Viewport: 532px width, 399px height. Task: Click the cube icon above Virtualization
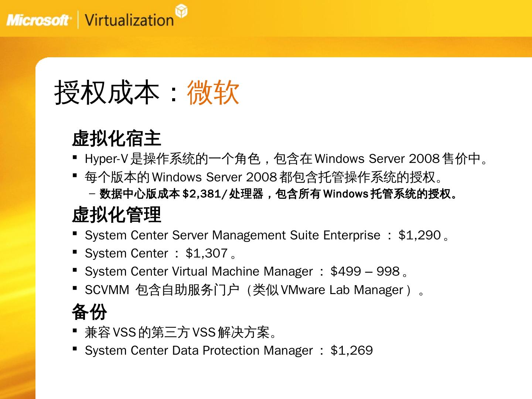click(181, 11)
